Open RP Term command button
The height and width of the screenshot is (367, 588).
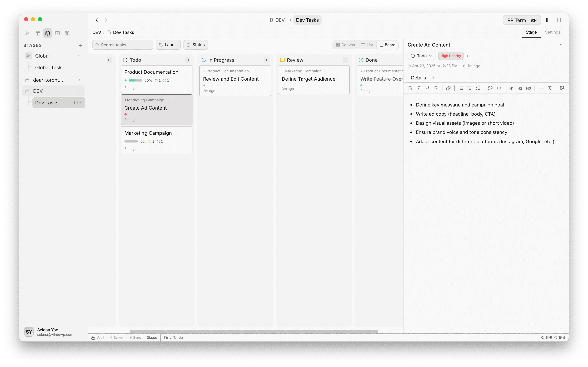pos(522,20)
